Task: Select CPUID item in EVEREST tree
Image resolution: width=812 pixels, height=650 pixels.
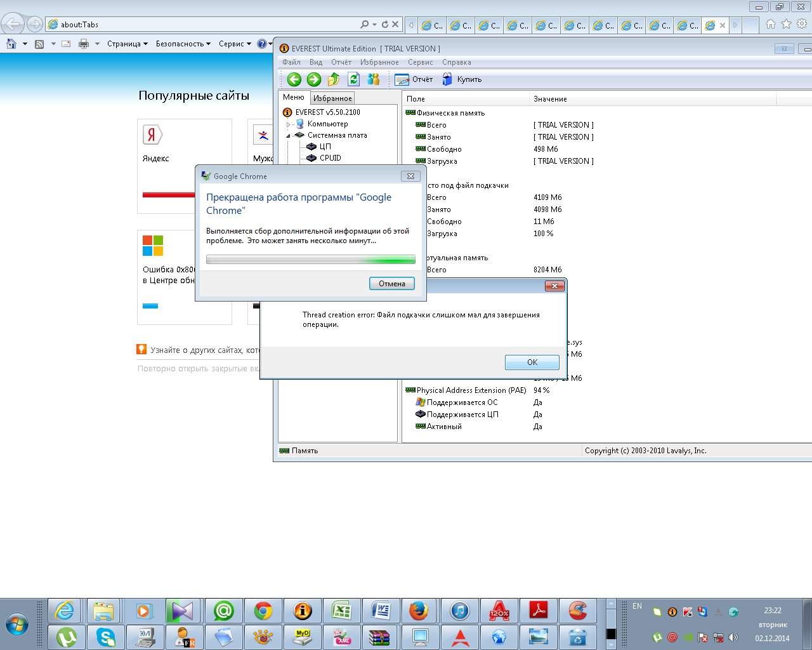Action: (x=324, y=158)
